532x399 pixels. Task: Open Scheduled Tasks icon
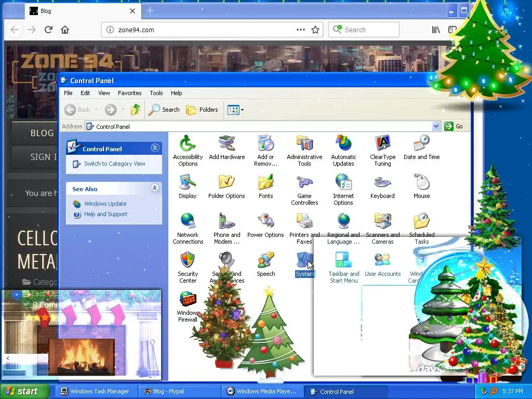[x=421, y=229]
